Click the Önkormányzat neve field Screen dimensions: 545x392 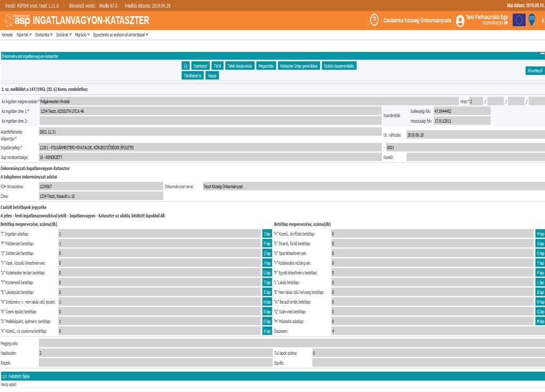374,187
